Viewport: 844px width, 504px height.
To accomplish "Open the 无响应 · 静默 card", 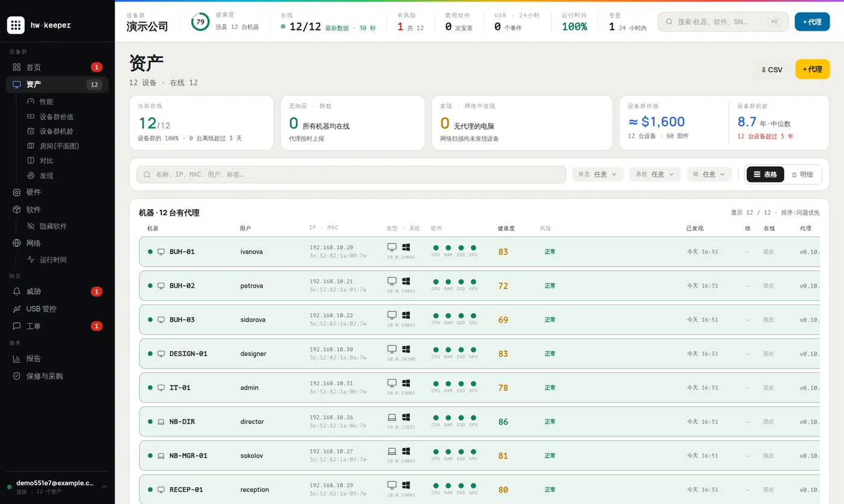I will click(353, 122).
